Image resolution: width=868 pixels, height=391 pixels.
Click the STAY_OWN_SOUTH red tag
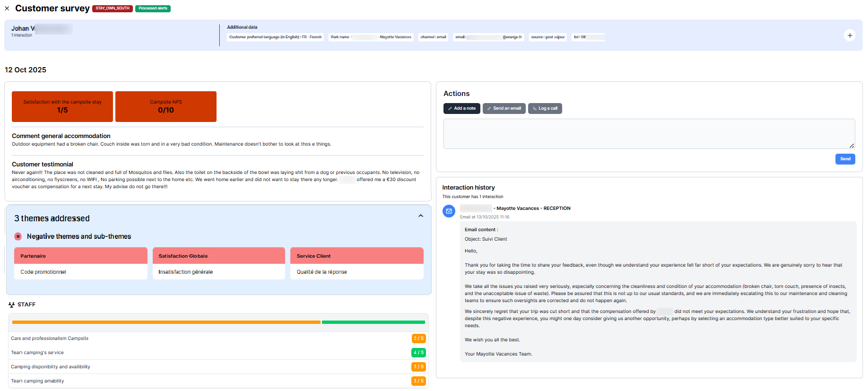pyautogui.click(x=113, y=9)
